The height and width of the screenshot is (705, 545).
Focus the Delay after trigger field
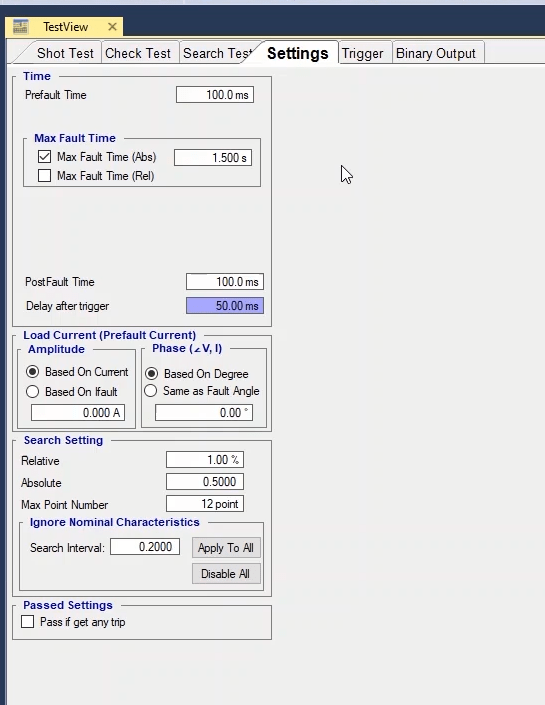[x=225, y=306]
